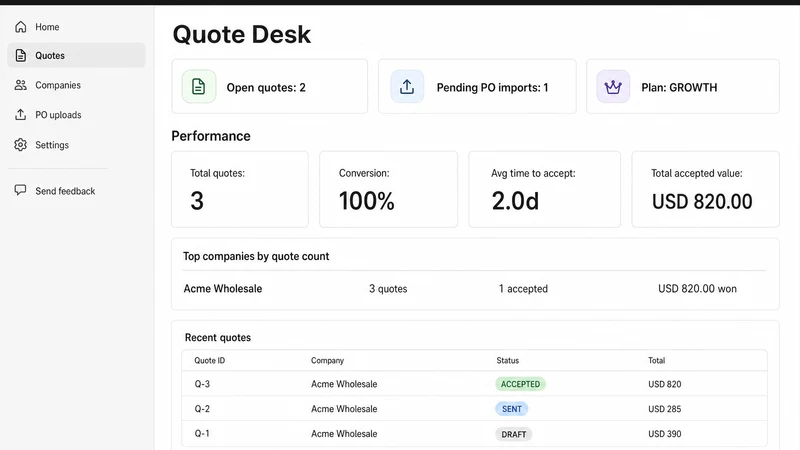Click the SENT status badge
This screenshot has width=800, height=450.
click(512, 409)
